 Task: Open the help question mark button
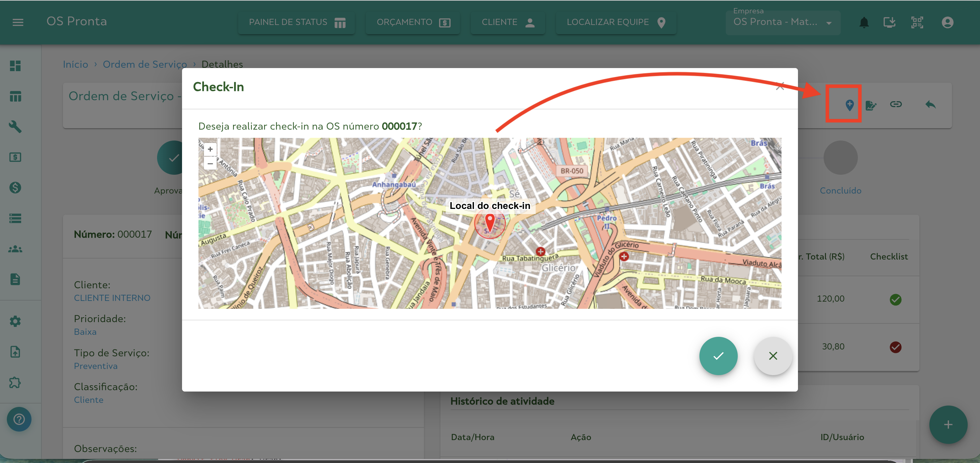click(x=19, y=419)
